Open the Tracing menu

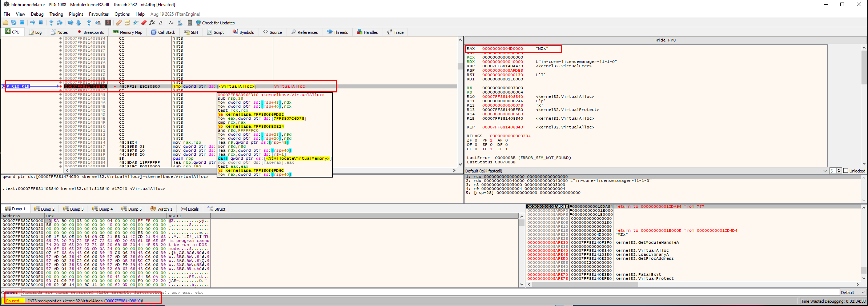point(56,14)
